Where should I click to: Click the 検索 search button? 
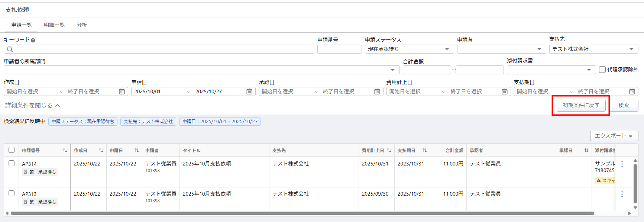[x=624, y=105]
